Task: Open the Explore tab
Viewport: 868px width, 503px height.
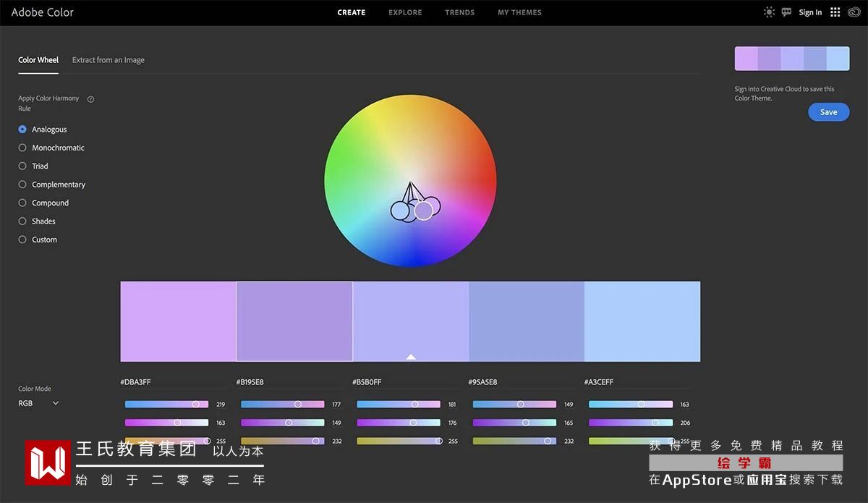Action: 405,12
